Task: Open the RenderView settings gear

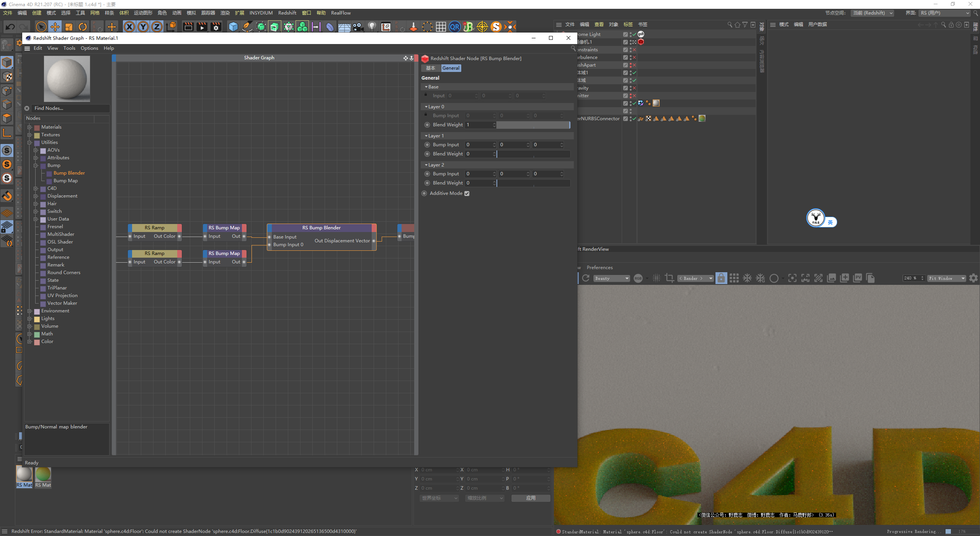Action: (973, 278)
